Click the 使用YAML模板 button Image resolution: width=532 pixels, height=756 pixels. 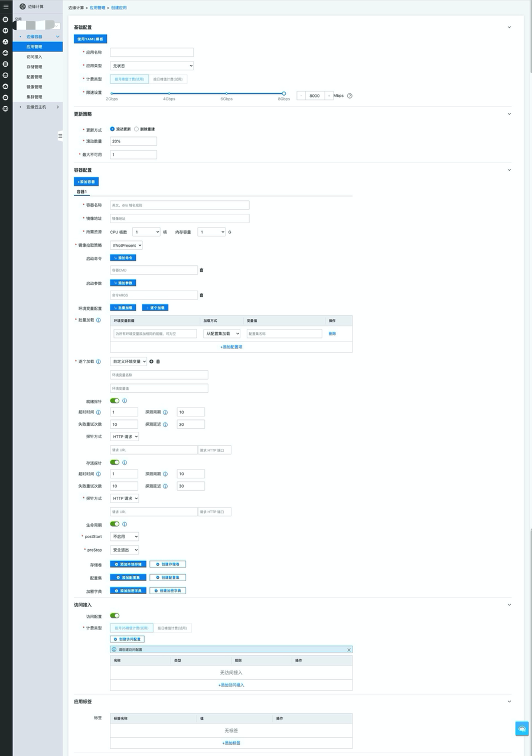pos(90,39)
